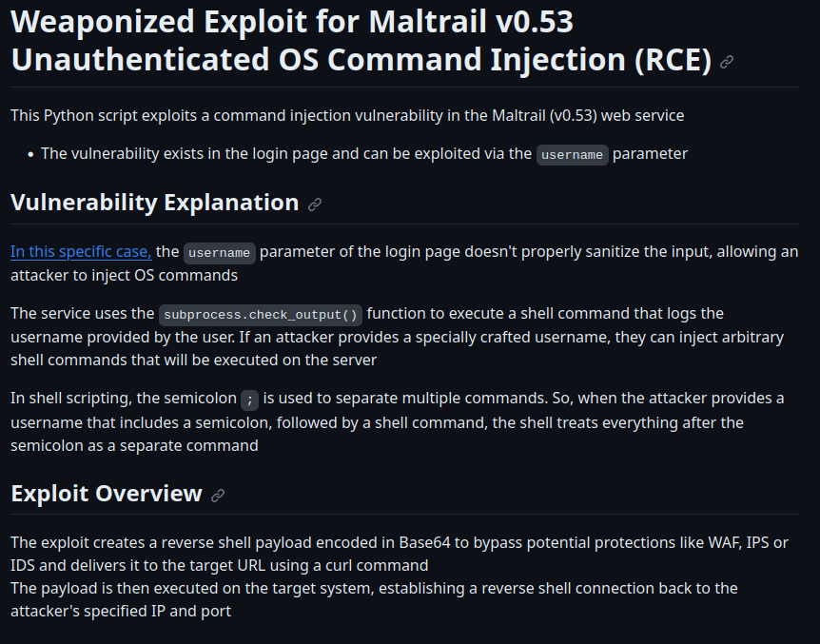820x644 pixels.
Task: Click the anchor icon next to Exploit Overview
Action: point(218,495)
